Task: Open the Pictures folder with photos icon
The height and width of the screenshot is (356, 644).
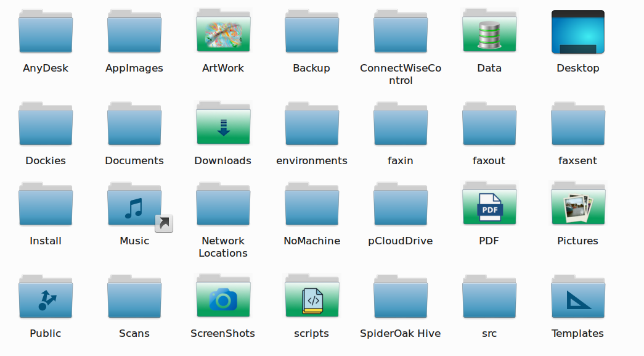Action: [578, 204]
